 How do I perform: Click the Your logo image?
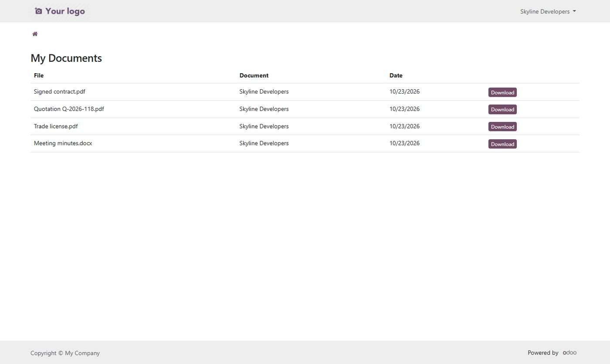(x=60, y=11)
